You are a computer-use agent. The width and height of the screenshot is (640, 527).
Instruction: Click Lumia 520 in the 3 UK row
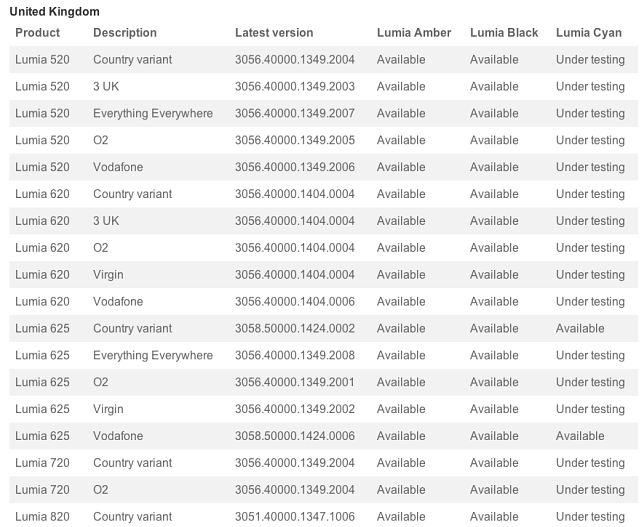(42, 87)
